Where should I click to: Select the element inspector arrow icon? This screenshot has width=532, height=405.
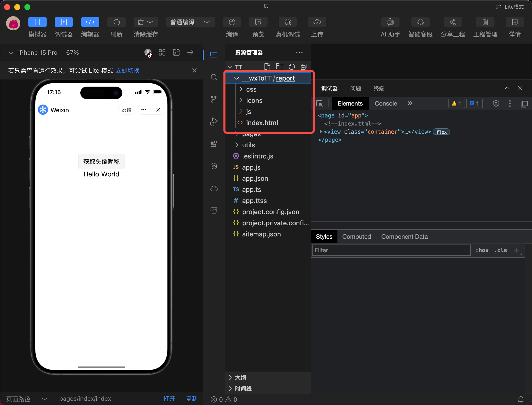[x=319, y=104]
